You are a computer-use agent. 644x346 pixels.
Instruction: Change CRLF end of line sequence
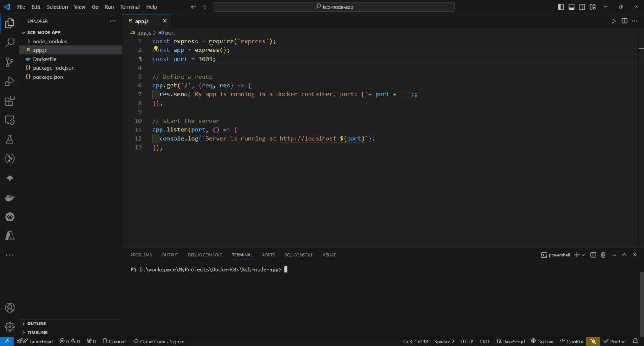[x=485, y=342]
